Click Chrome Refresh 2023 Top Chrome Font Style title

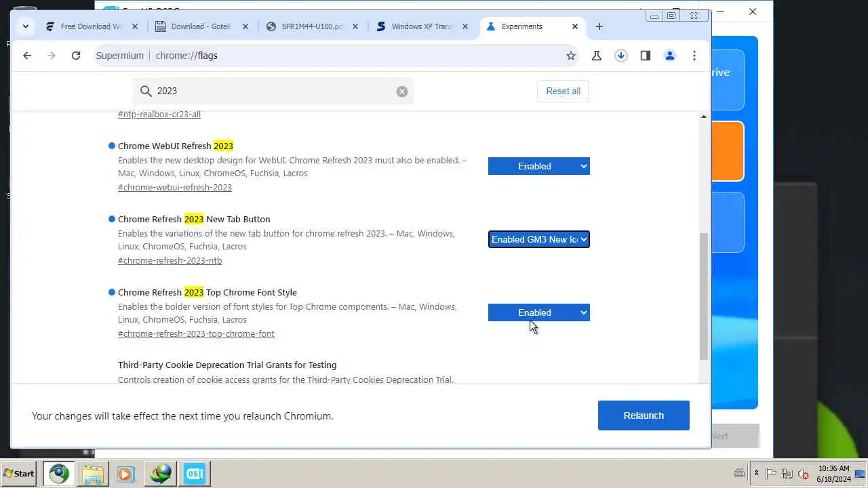click(208, 292)
